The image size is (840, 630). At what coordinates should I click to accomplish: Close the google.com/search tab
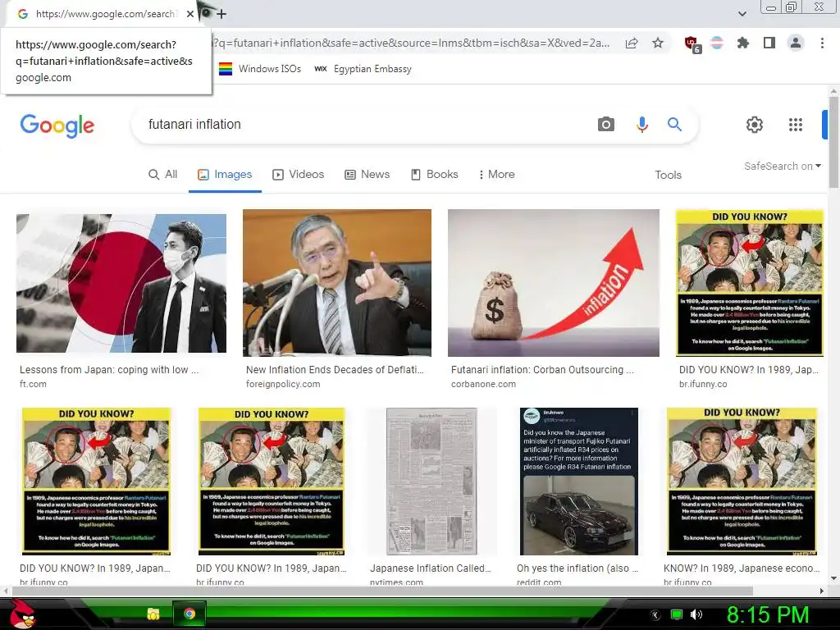pyautogui.click(x=190, y=14)
